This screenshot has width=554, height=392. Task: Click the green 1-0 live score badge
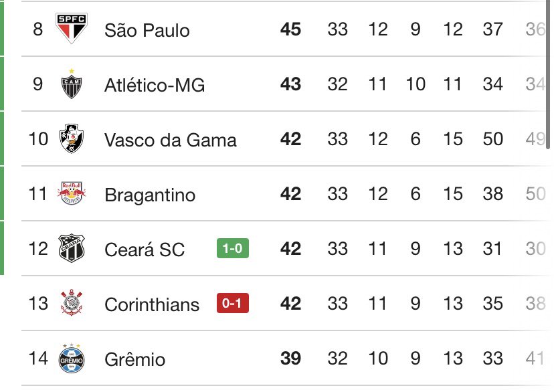coord(232,249)
